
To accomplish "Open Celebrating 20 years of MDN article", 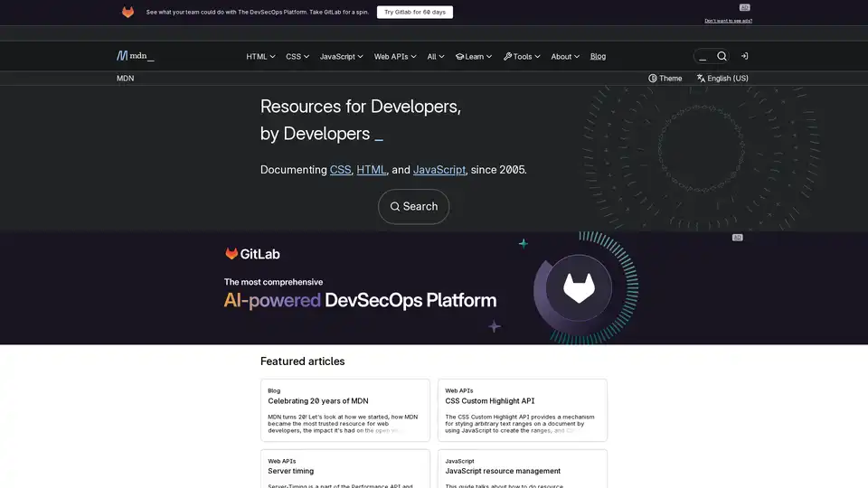I will click(x=317, y=401).
